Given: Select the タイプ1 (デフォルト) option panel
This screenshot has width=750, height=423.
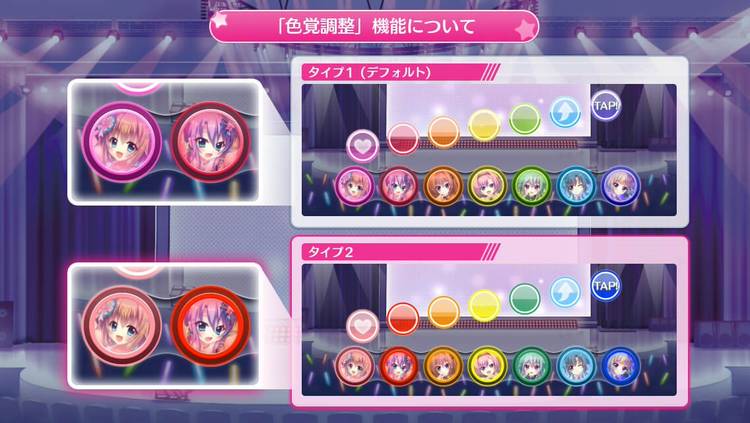Looking at the screenshot, I should tap(490, 142).
